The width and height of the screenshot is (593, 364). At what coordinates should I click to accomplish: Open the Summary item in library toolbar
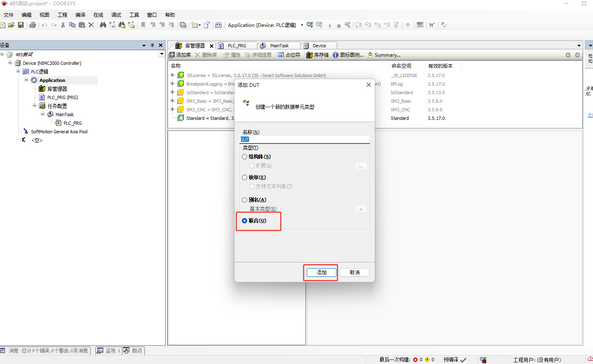pyautogui.click(x=384, y=55)
